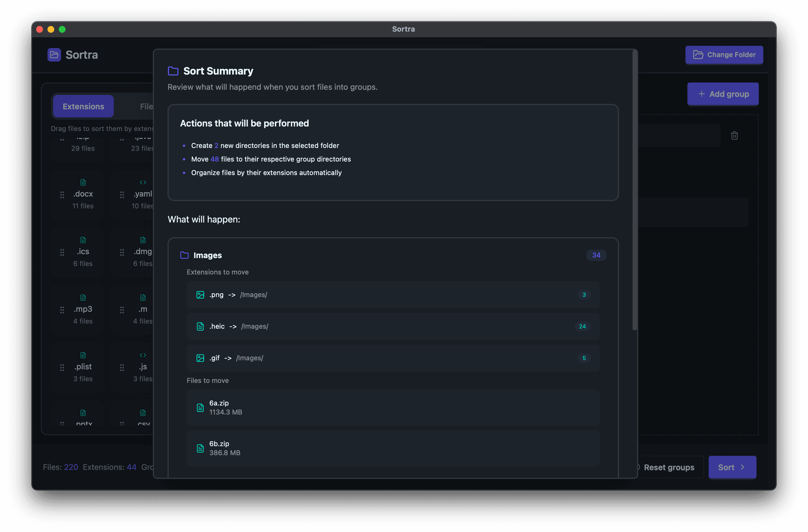Click the trash icon to delete the group
The height and width of the screenshot is (532, 808).
coord(735,135)
